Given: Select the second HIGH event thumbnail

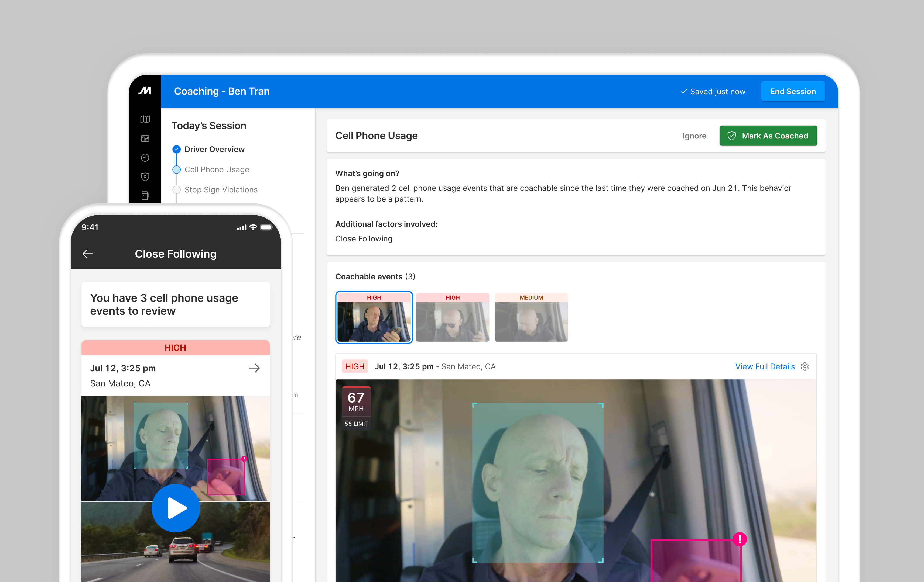Looking at the screenshot, I should [452, 317].
